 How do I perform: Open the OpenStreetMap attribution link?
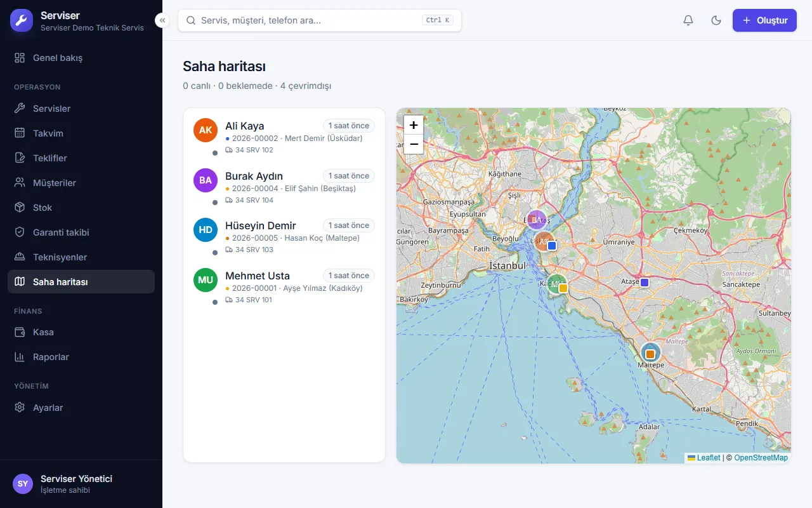pos(761,458)
